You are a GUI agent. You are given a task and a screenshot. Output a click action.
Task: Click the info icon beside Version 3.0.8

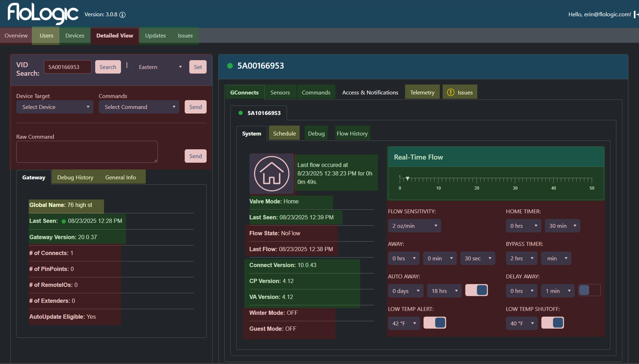click(122, 15)
